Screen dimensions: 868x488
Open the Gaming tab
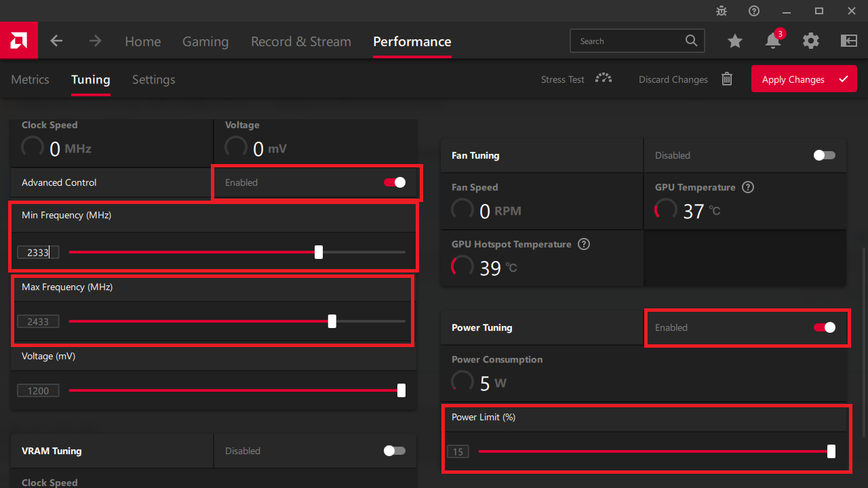[205, 41]
